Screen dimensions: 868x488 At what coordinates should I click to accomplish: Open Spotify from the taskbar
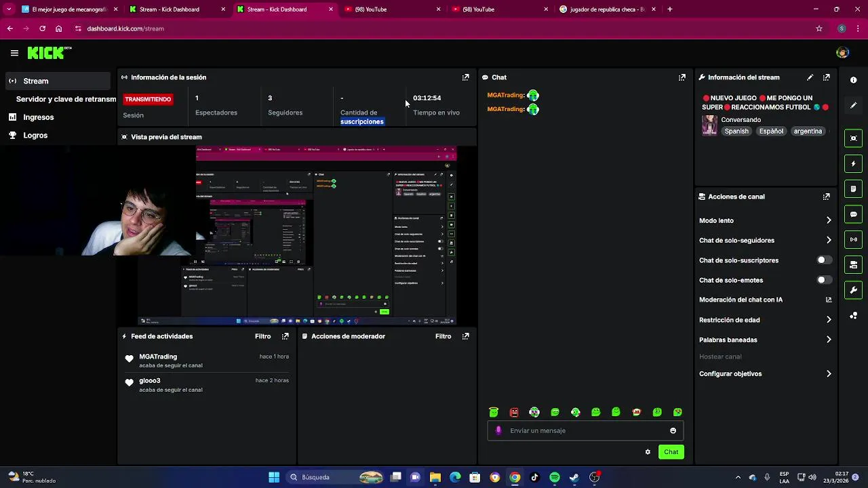[555, 477]
